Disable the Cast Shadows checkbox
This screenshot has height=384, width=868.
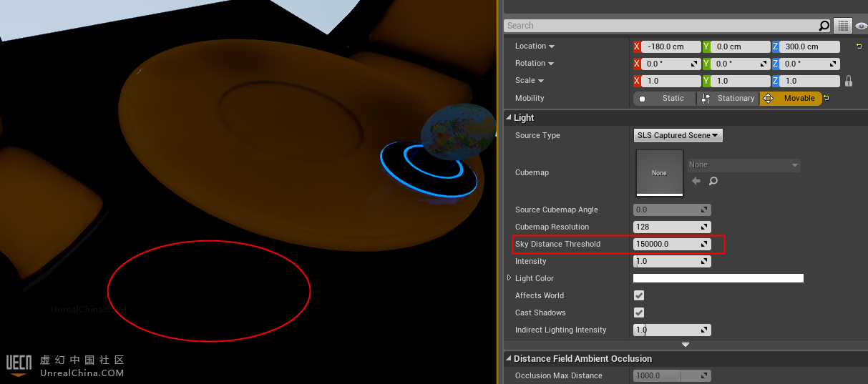click(x=639, y=312)
